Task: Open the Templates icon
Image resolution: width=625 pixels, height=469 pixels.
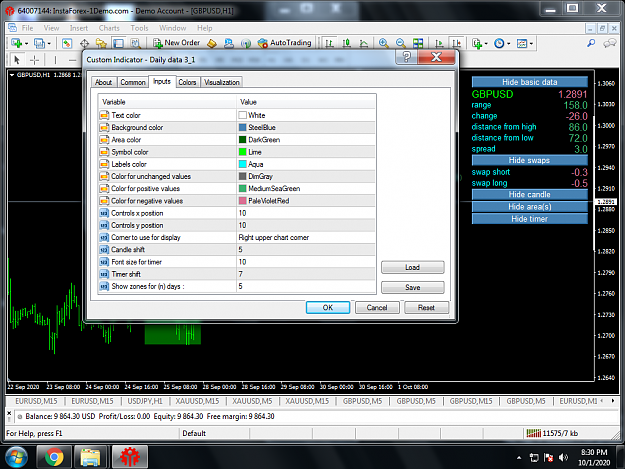Action: click(x=522, y=43)
